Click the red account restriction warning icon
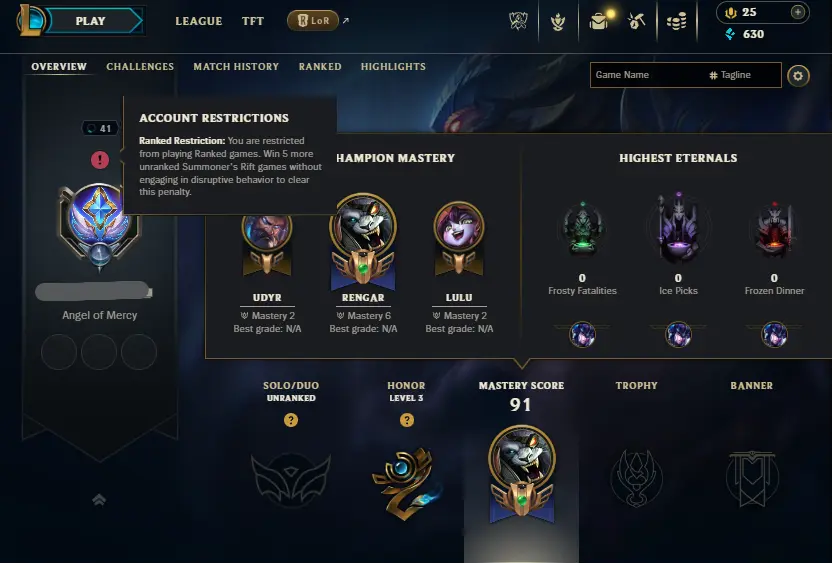Image resolution: width=837 pixels, height=565 pixels. (x=100, y=160)
